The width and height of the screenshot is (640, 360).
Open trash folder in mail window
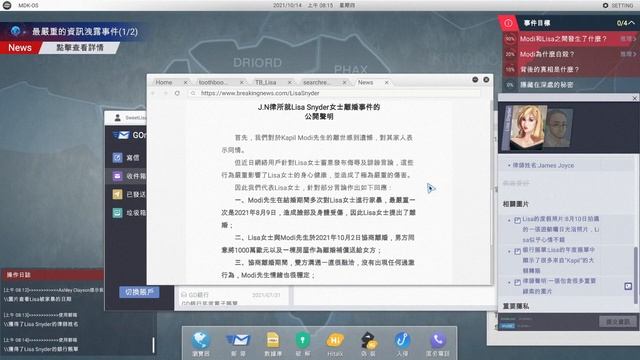[x=129, y=213]
